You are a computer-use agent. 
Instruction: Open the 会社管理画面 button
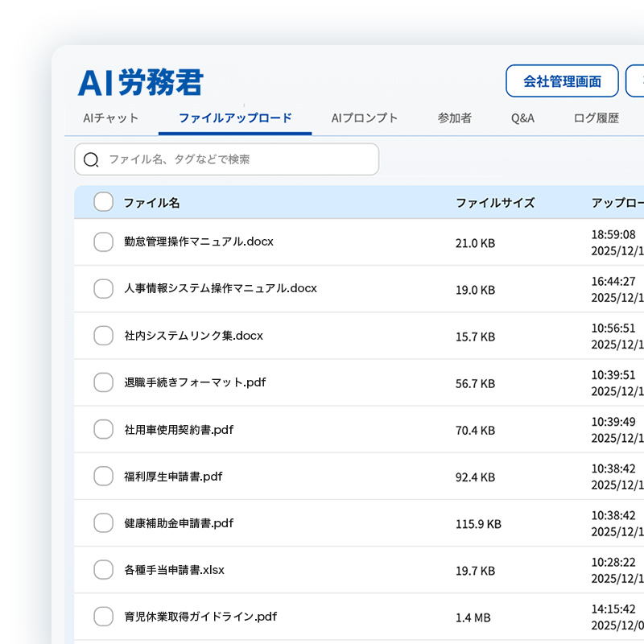pyautogui.click(x=562, y=81)
